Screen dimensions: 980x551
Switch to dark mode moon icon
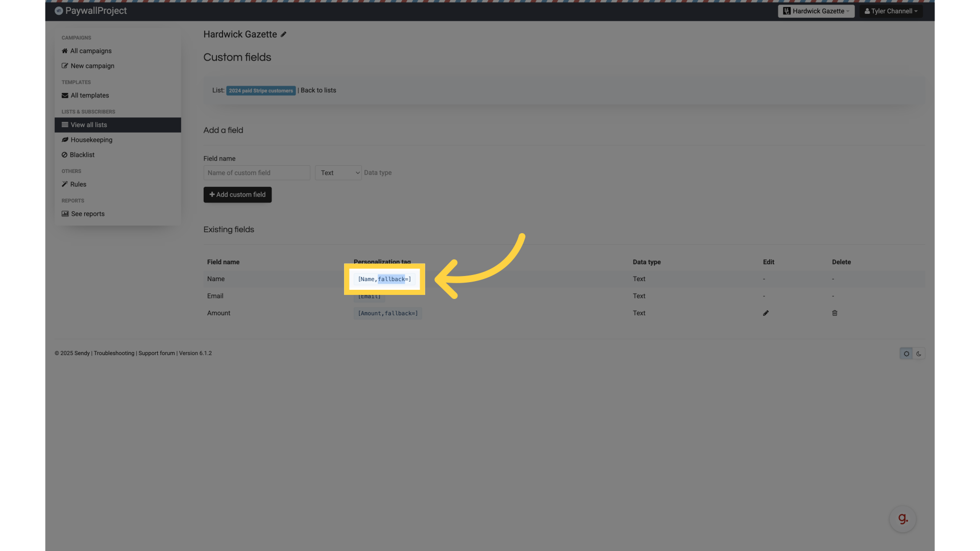pyautogui.click(x=919, y=354)
